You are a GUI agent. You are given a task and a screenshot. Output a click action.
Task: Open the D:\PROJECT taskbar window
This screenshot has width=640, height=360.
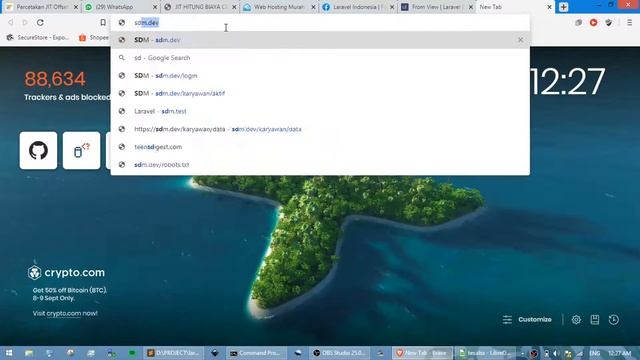pyautogui.click(x=173, y=353)
